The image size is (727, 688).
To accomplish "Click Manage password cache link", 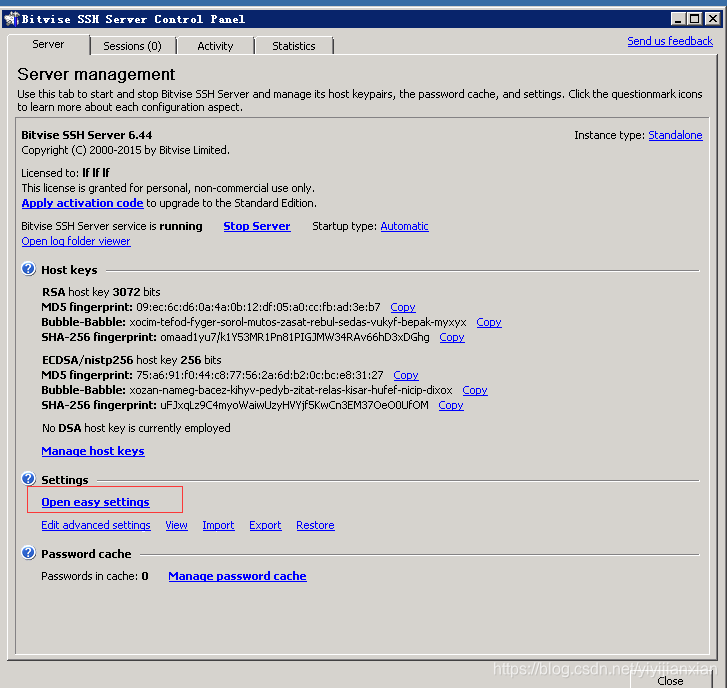I will (237, 576).
